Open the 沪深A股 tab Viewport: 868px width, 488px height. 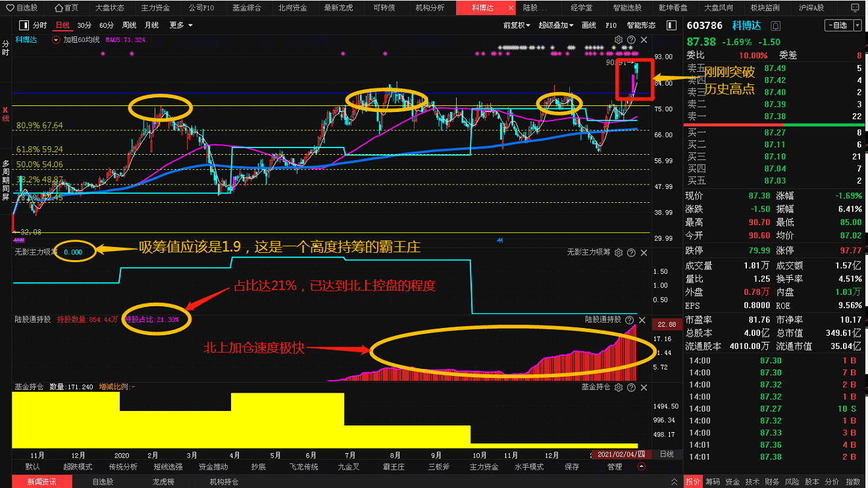811,8
